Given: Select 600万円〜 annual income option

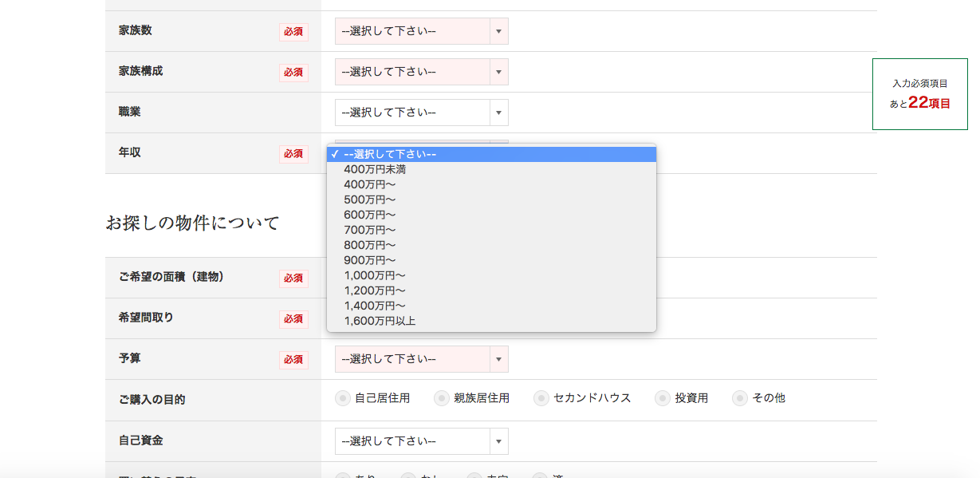Looking at the screenshot, I should [369, 215].
